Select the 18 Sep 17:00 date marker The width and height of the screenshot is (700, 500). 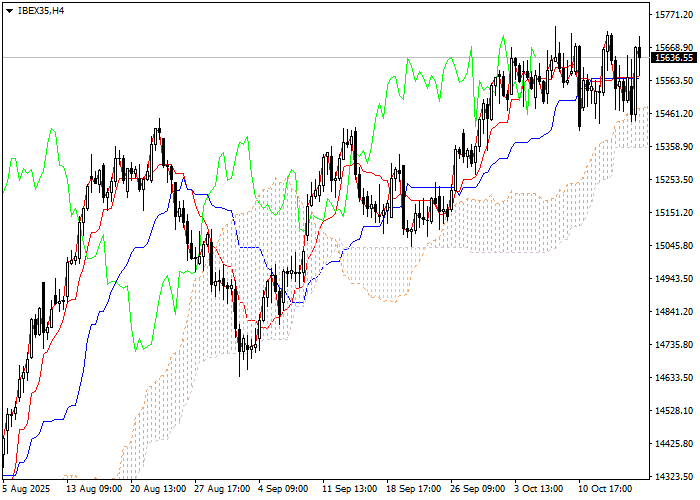[x=414, y=490]
